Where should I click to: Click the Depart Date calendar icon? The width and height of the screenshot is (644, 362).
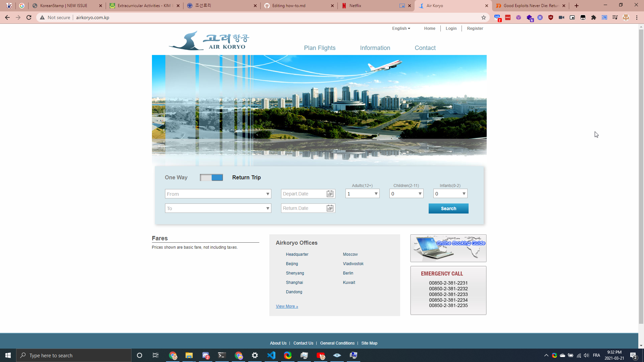click(x=330, y=194)
